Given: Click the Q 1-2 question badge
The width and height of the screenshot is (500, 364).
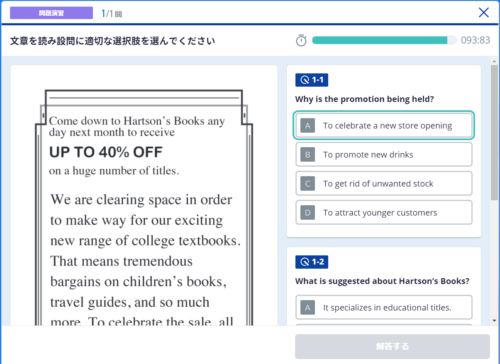Looking at the screenshot, I should pos(312,262).
